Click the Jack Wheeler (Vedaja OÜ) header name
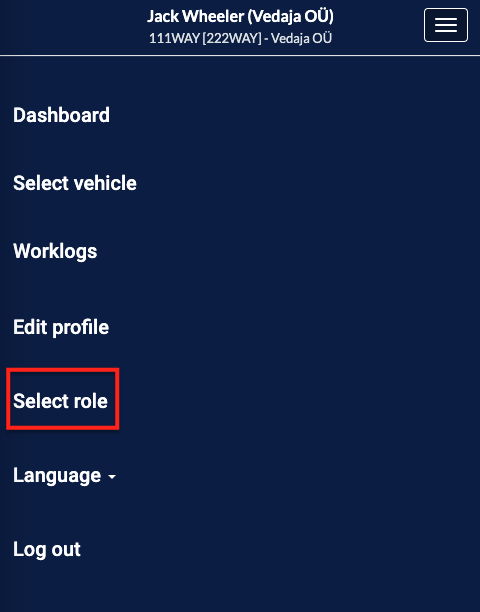This screenshot has width=480, height=612. pos(240,16)
